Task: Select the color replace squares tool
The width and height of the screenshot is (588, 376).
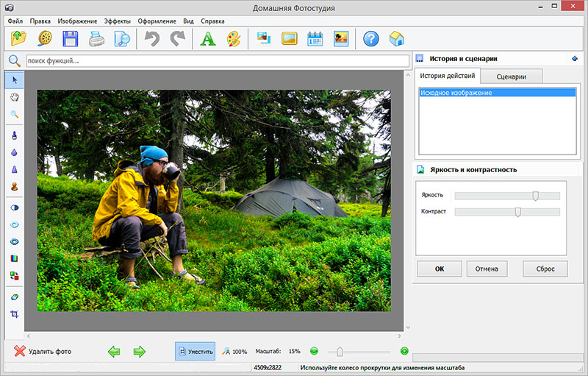Action: [x=15, y=276]
